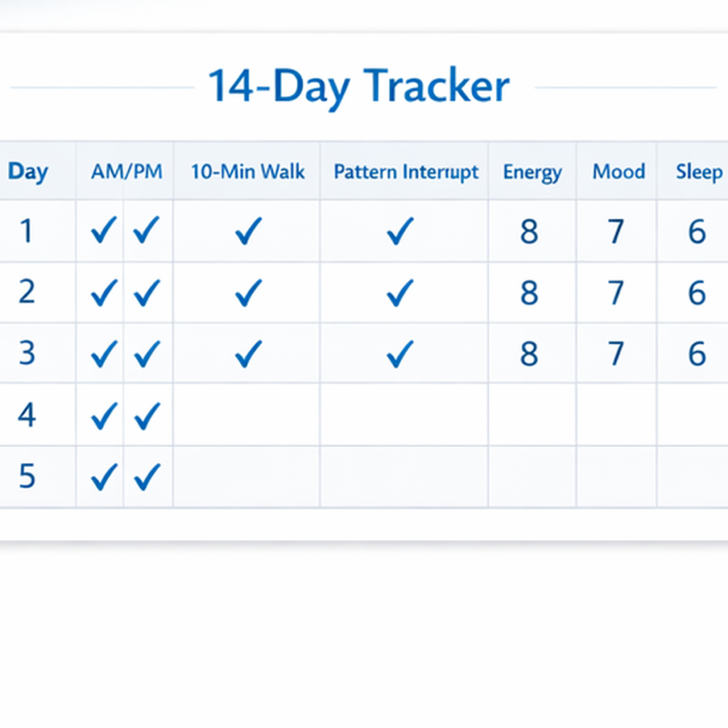Click the 14-Day Tracker title
728x728 pixels.
coord(358,87)
